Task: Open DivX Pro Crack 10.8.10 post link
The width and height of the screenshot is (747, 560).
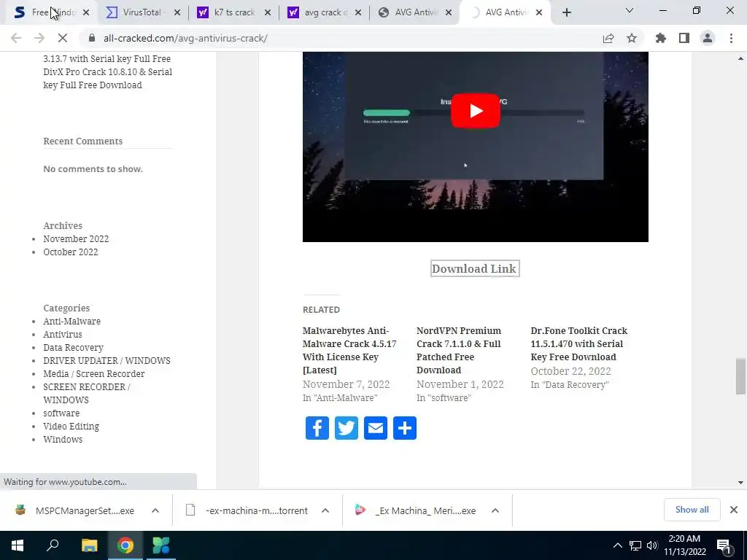Action: (x=108, y=78)
